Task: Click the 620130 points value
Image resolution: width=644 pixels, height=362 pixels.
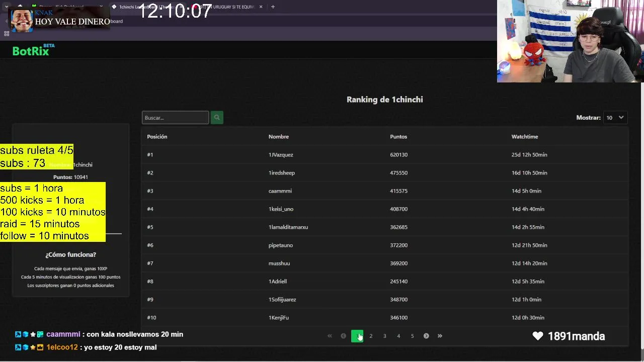Action: 398,155
